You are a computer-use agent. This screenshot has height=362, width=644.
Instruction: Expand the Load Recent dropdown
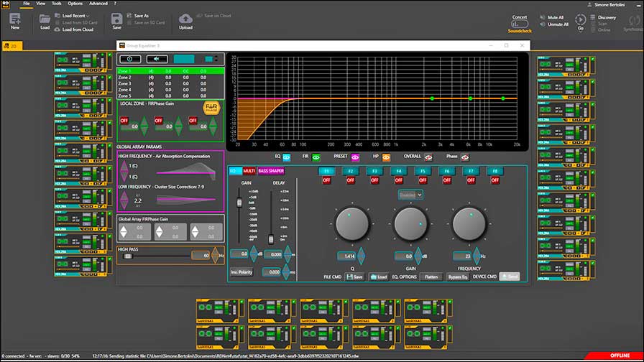pyautogui.click(x=75, y=16)
